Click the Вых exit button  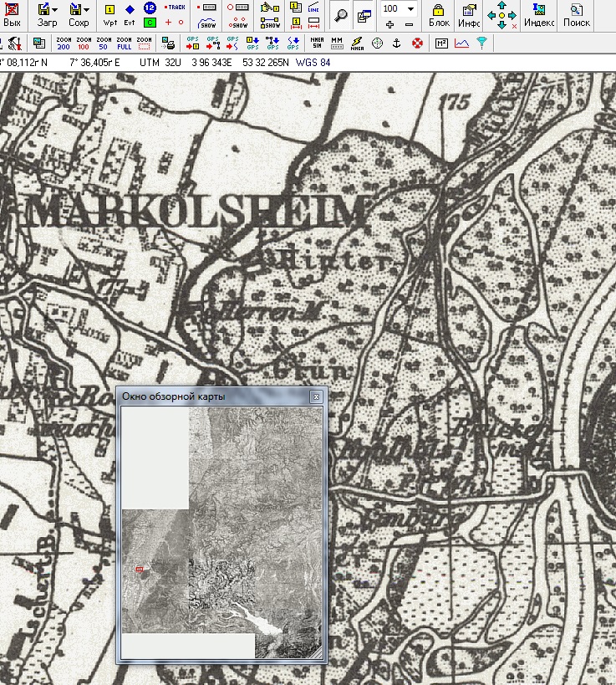12,15
